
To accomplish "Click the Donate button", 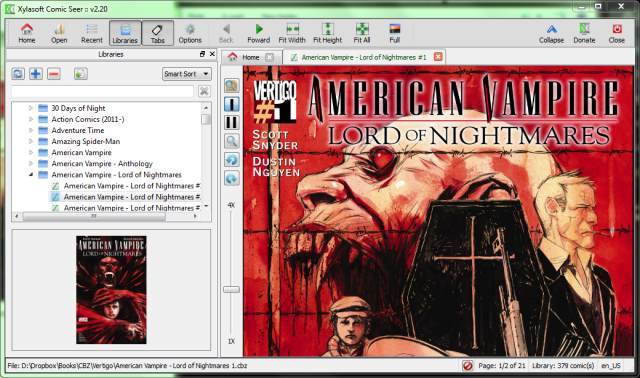I will [x=584, y=33].
